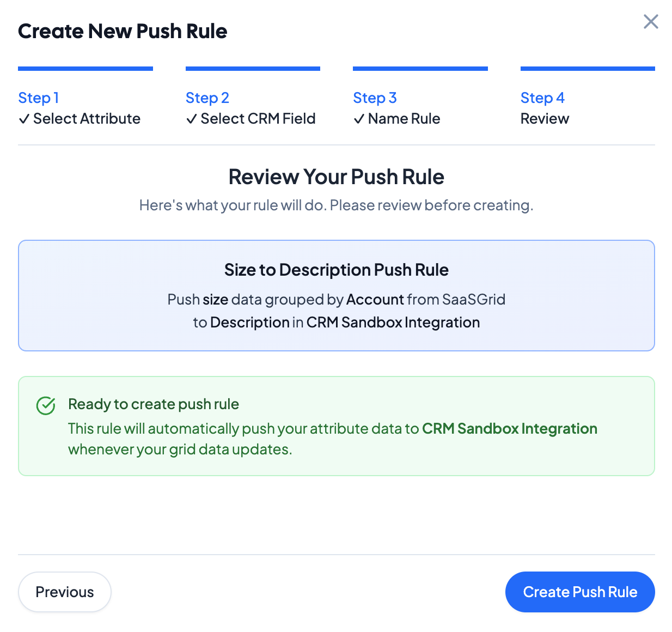Image resolution: width=672 pixels, height=632 pixels.
Task: Click the Create New Push Rule title
Action: [123, 31]
